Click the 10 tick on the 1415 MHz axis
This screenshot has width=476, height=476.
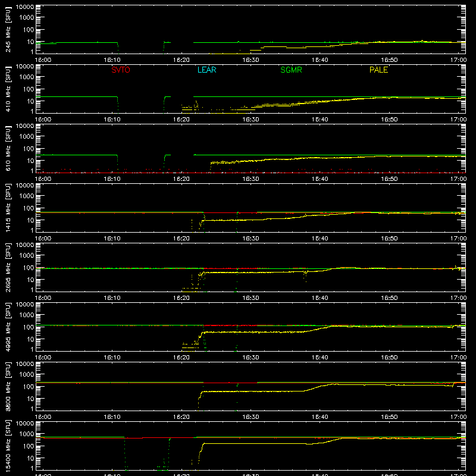[x=30, y=220]
